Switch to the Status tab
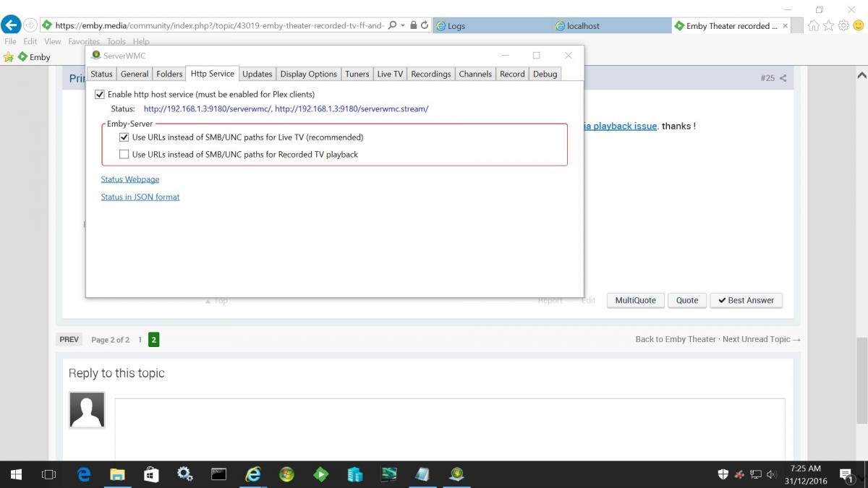868x488 pixels. [101, 74]
